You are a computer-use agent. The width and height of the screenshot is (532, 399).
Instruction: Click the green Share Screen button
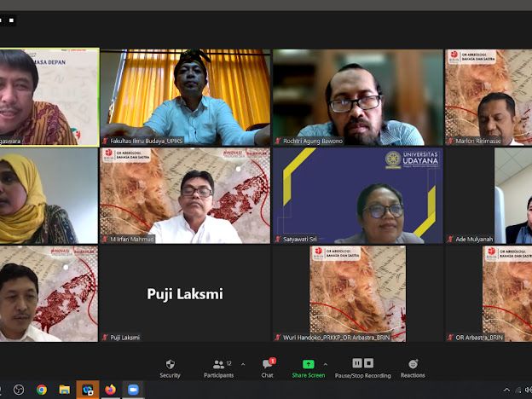tap(308, 367)
